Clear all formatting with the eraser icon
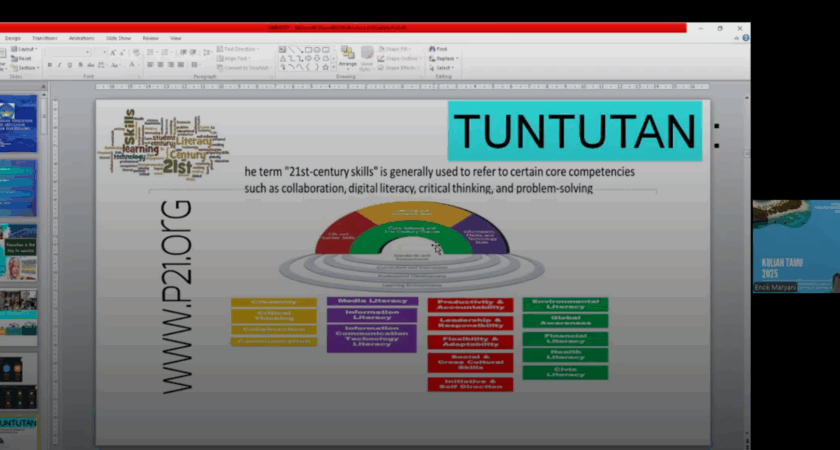 136,52
